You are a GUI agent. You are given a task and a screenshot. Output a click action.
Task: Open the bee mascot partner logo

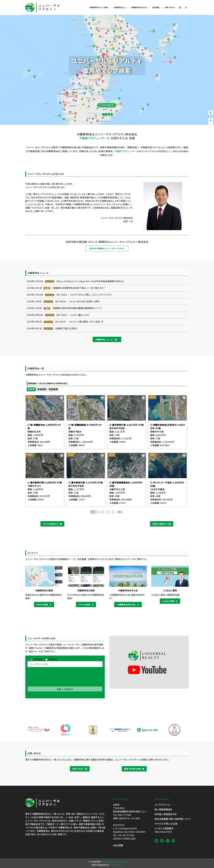(93, 730)
